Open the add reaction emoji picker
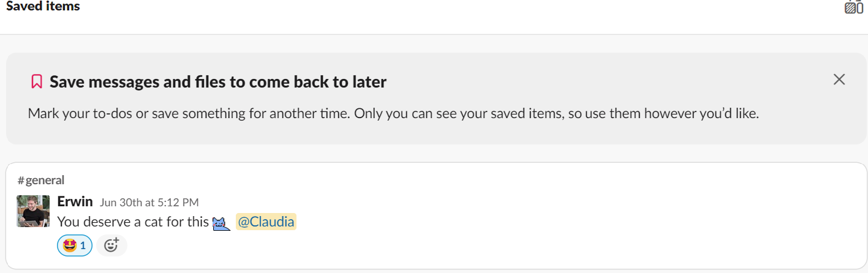The height and width of the screenshot is (273, 868). (x=111, y=245)
